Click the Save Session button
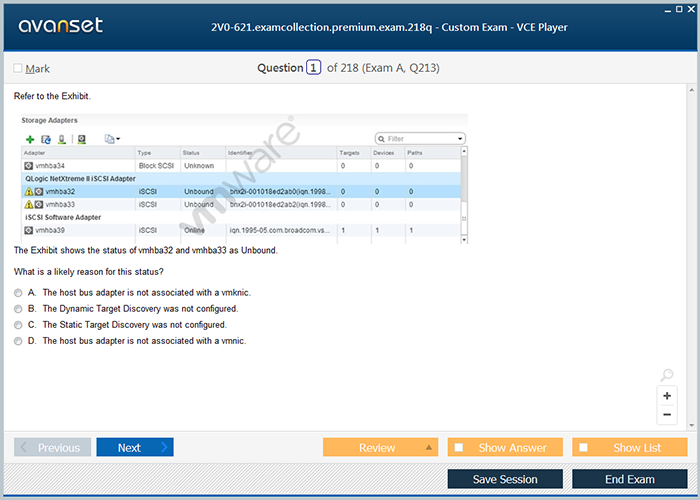Screen dimensions: 700x500 (x=505, y=479)
